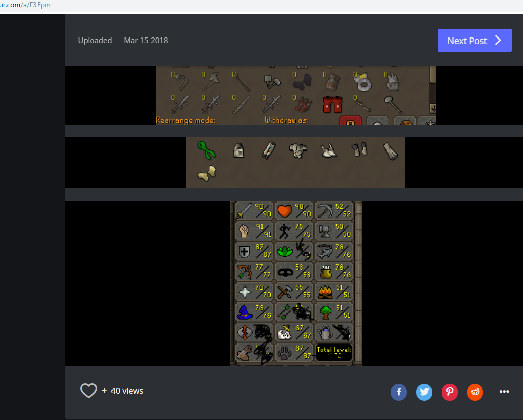Select the Firemaking campfire skill icon

coord(325,292)
